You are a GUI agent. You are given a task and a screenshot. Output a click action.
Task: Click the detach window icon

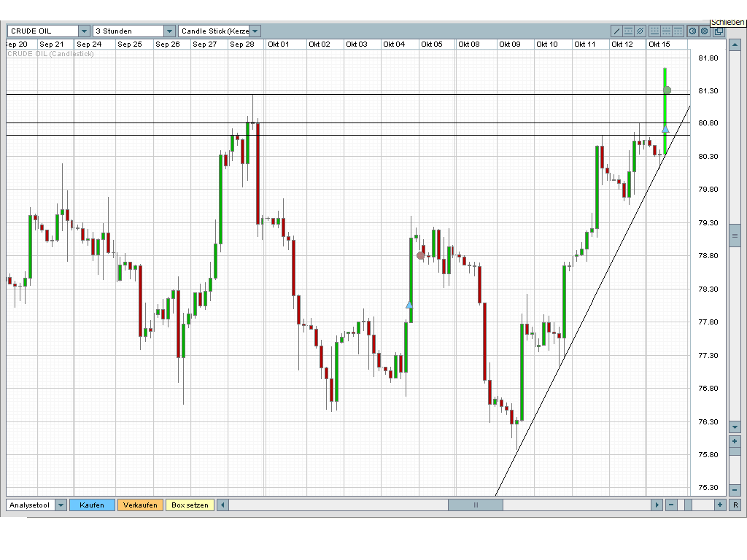[719, 31]
